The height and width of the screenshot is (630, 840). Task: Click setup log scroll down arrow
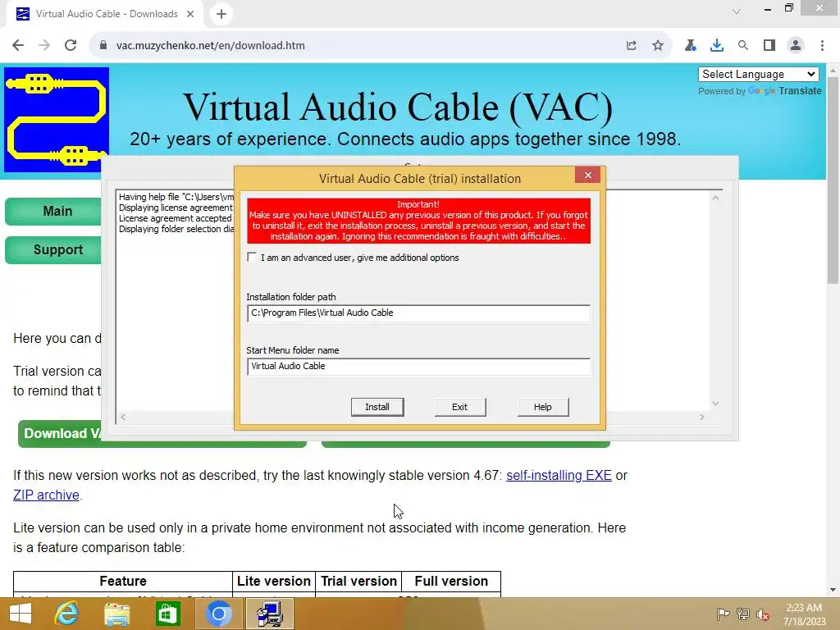(715, 404)
